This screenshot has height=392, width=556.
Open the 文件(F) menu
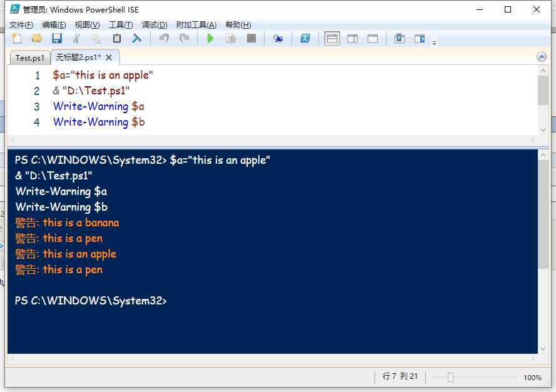[21, 25]
